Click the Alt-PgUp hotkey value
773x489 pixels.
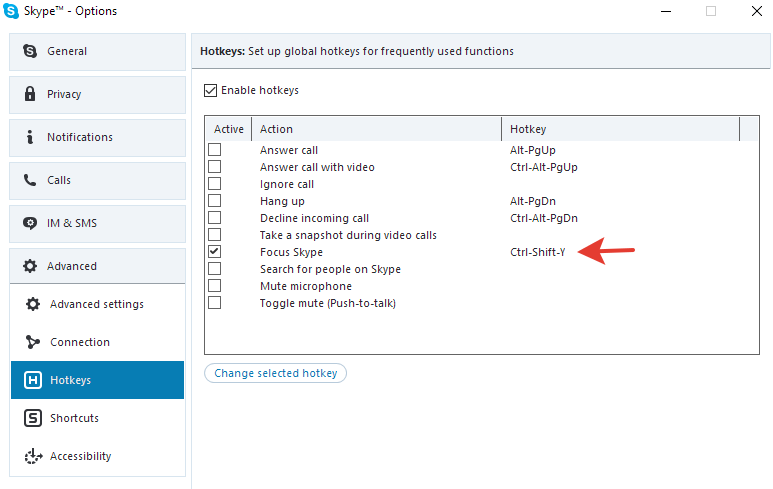533,150
